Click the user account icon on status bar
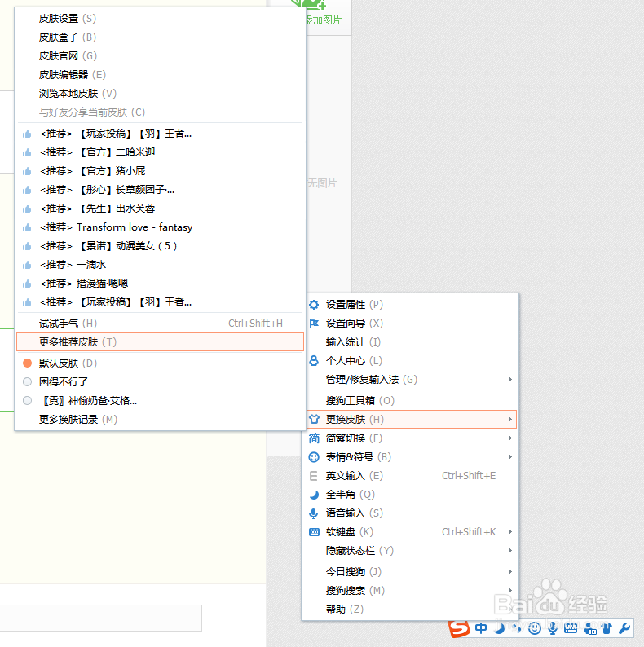This screenshot has height=647, width=644. coord(590,628)
